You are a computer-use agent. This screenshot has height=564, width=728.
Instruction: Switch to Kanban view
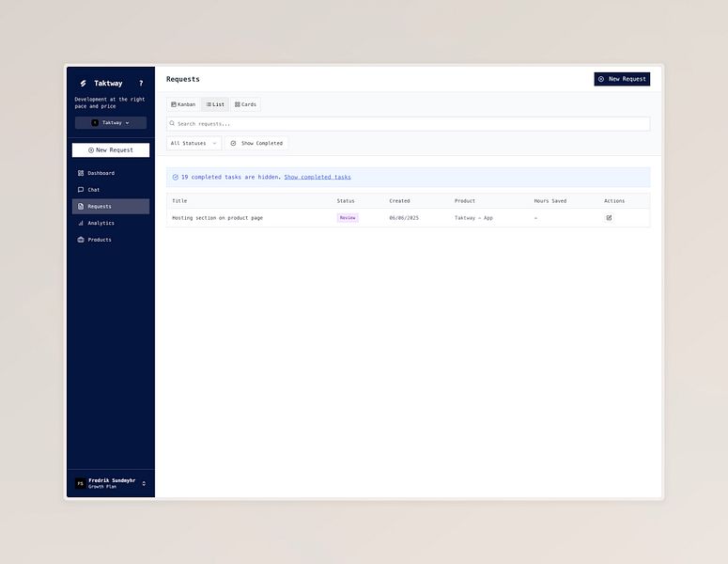pyautogui.click(x=183, y=104)
